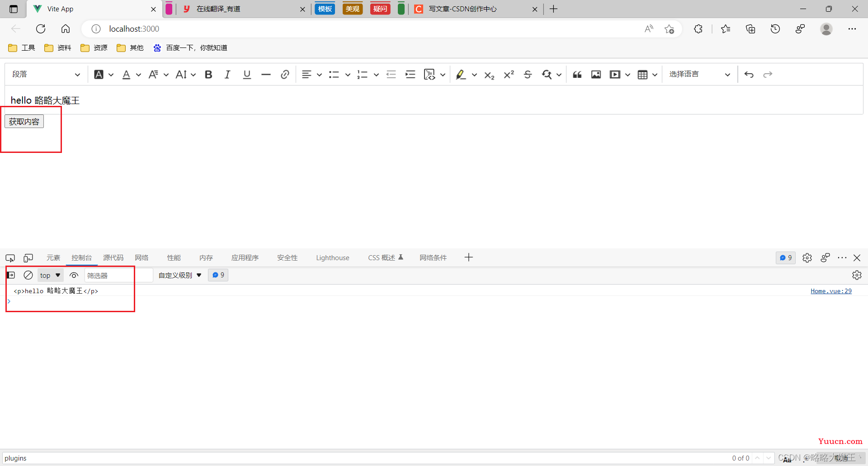Reload the page with the refresh icon
Image resolution: width=868 pixels, height=466 pixels.
(41, 29)
